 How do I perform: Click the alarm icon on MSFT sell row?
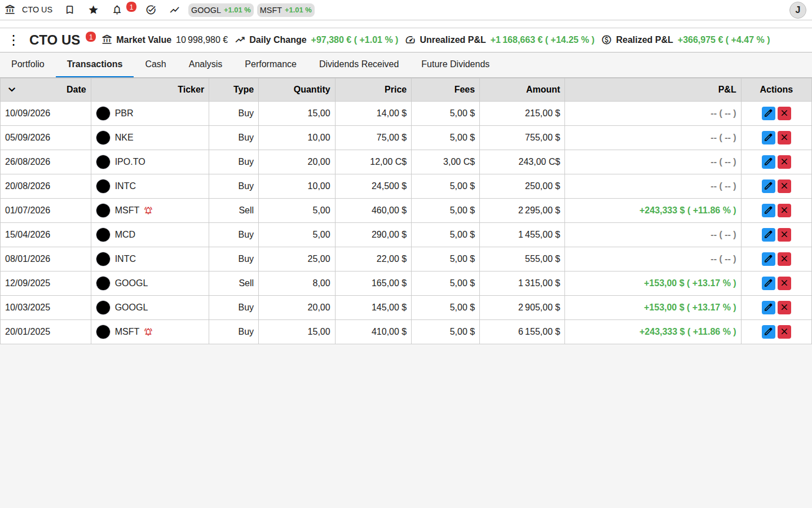(148, 211)
